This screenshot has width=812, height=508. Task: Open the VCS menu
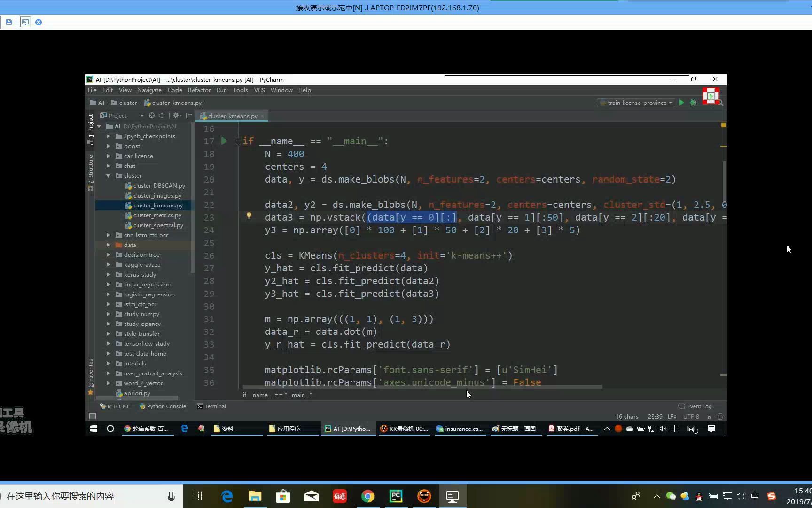click(259, 90)
